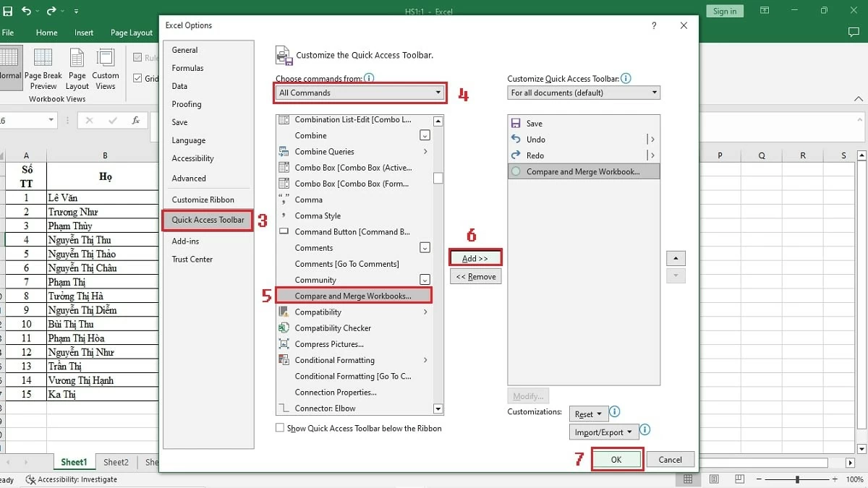Open the Accessibility: Investigate checker

point(72,479)
